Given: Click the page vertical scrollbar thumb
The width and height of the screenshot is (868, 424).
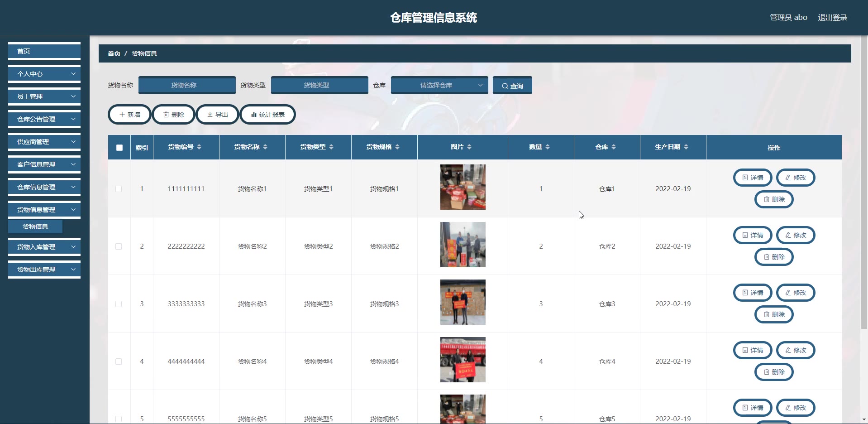Looking at the screenshot, I should (x=864, y=183).
